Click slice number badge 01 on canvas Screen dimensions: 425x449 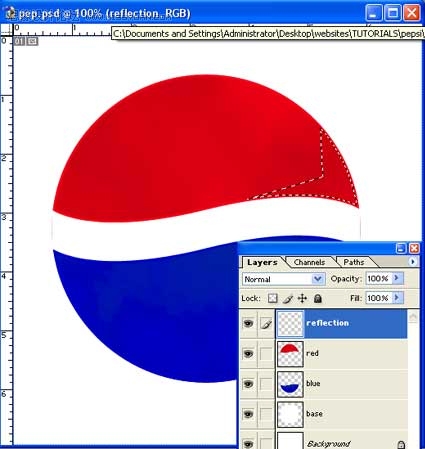point(19,41)
